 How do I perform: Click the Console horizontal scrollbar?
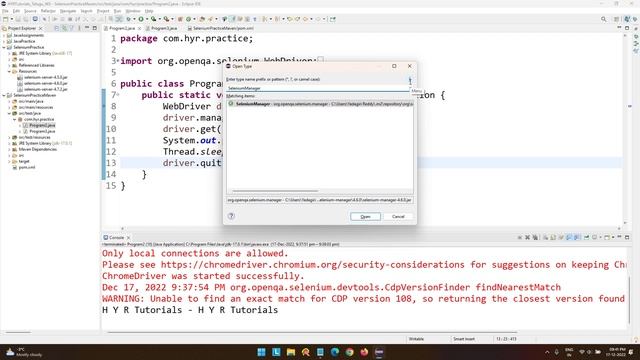point(312,332)
